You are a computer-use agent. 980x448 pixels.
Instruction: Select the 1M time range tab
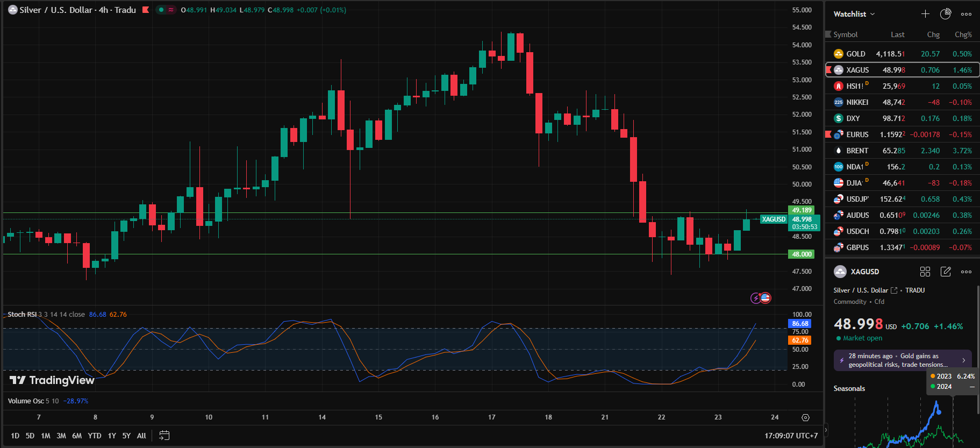[46, 436]
